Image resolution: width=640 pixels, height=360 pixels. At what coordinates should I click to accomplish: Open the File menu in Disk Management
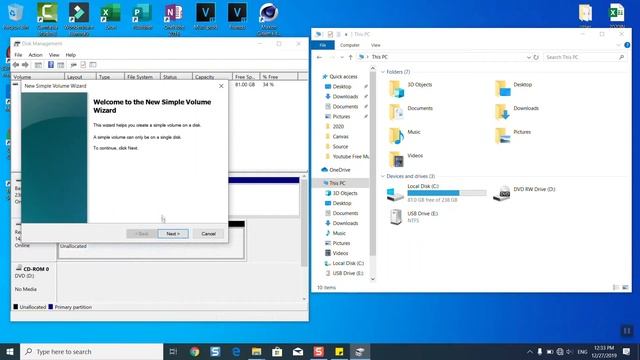point(18,55)
